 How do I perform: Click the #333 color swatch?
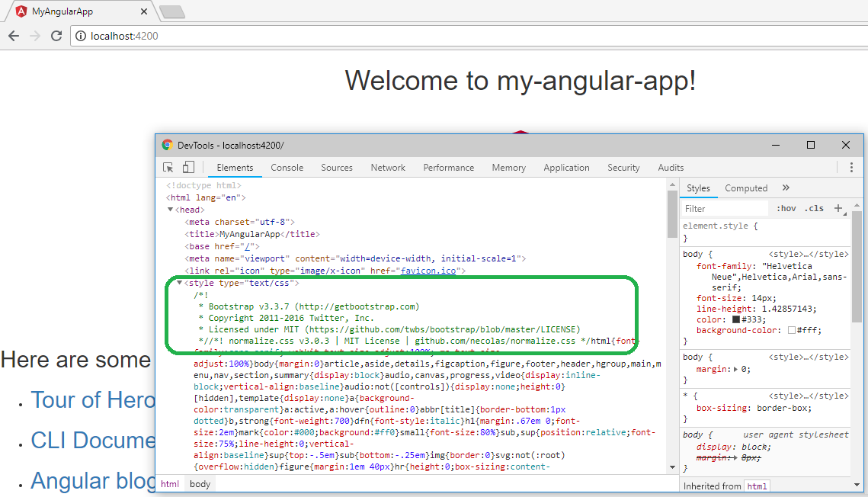736,319
